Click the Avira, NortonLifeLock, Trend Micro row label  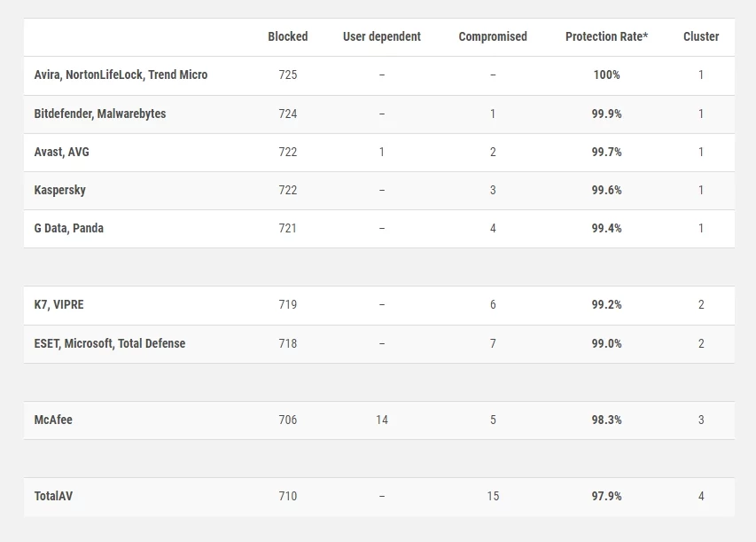tap(121, 75)
